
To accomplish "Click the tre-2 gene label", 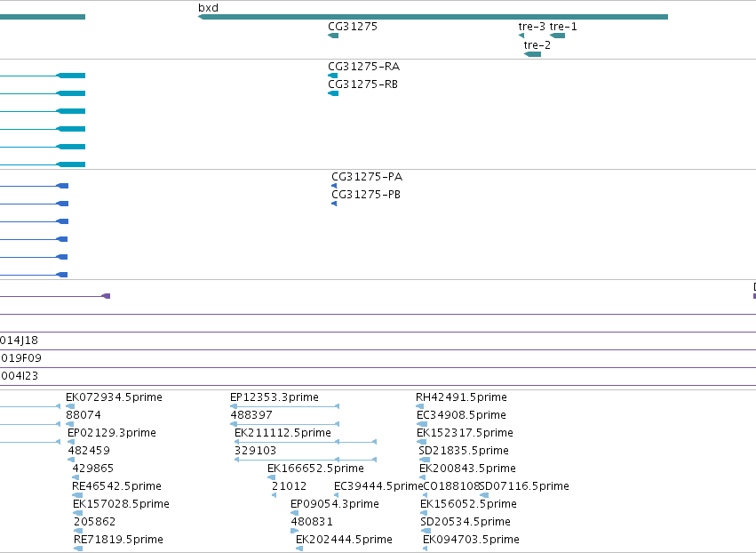I will pos(537,45).
